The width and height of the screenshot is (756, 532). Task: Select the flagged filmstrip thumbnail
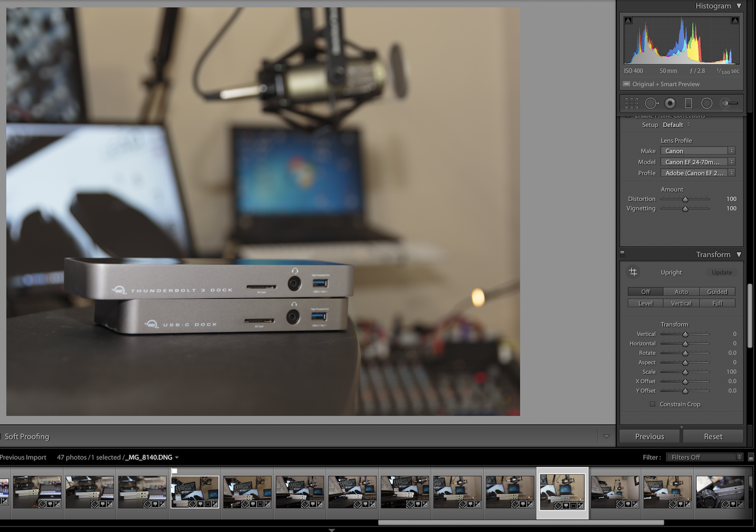[x=195, y=492]
